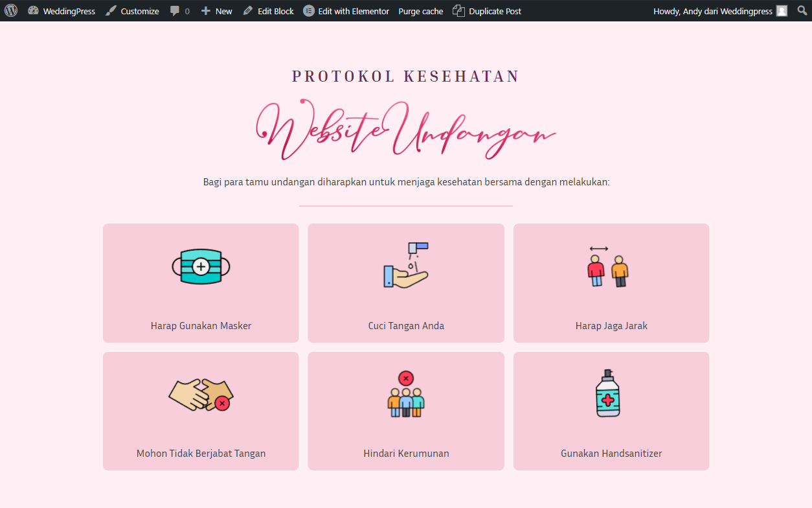Click the Elementor E icon in admin bar
812x508 pixels.
pyautogui.click(x=310, y=11)
